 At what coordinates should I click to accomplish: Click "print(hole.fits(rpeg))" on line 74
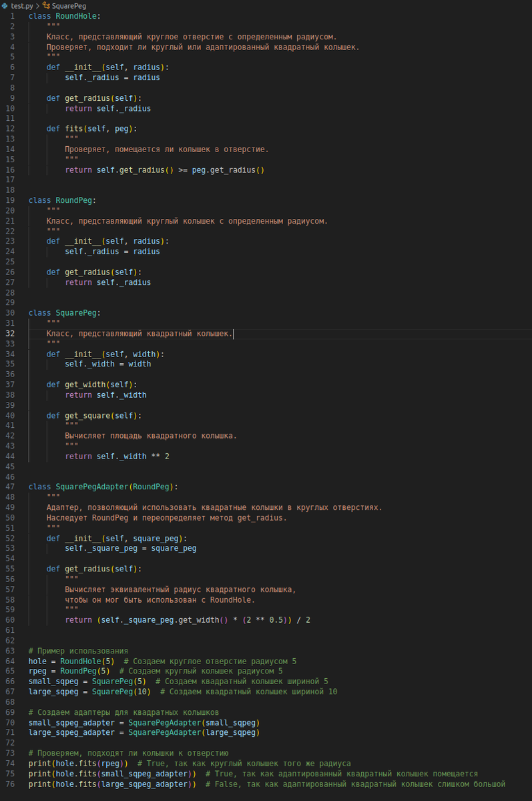[x=78, y=764]
